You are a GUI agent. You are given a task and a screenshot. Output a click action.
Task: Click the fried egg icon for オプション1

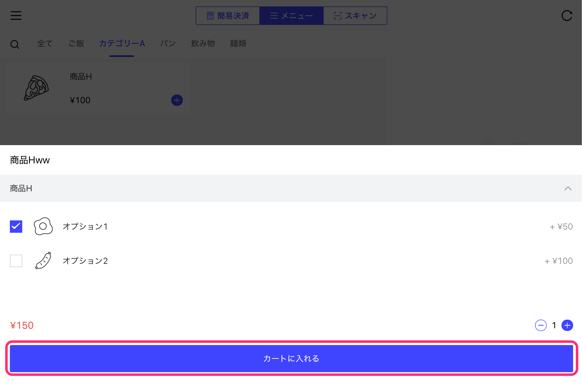point(43,226)
